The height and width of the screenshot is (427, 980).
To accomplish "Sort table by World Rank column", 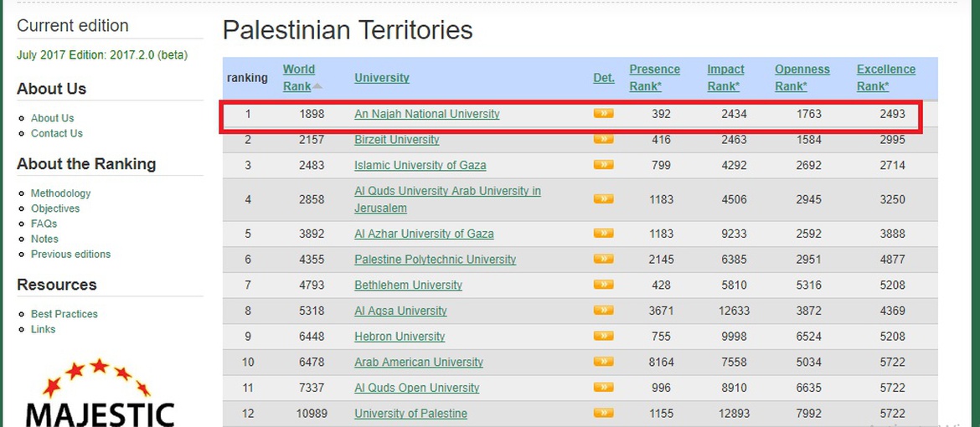I will click(x=299, y=78).
